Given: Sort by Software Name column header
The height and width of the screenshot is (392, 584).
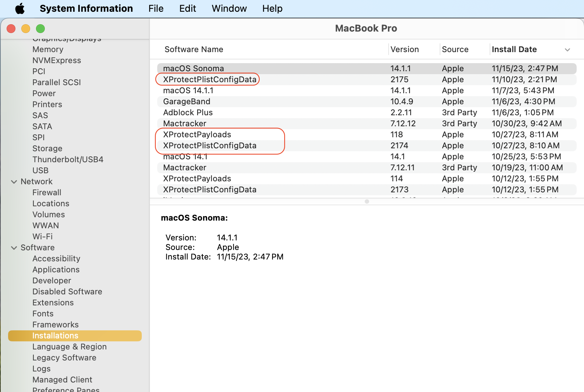Looking at the screenshot, I should point(194,50).
